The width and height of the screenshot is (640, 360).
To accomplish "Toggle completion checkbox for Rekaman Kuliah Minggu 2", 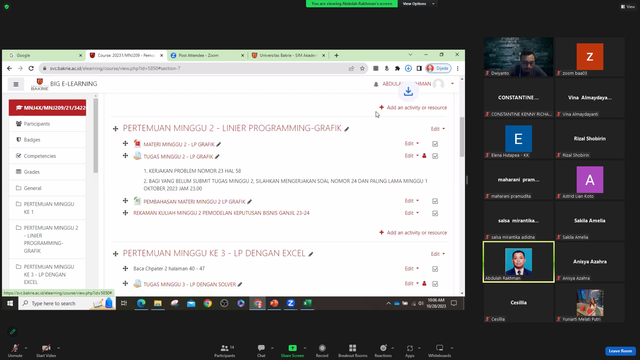I will pos(435,213).
